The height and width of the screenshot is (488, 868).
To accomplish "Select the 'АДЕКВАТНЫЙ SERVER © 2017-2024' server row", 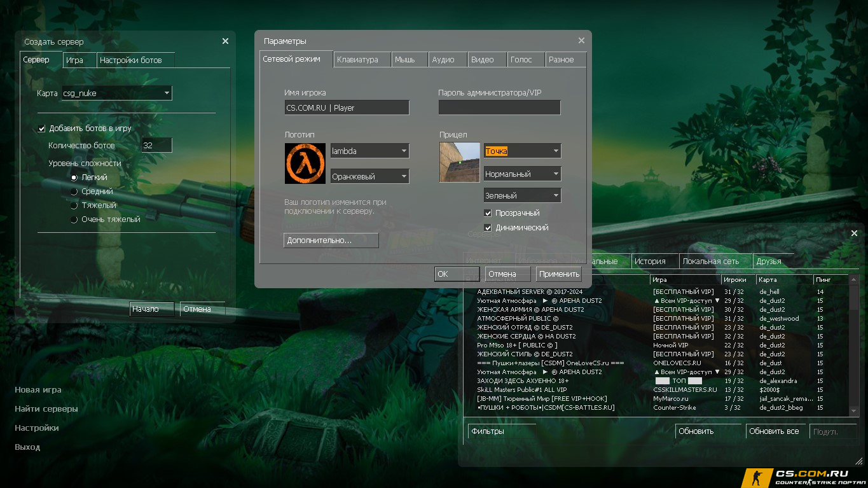I will click(x=658, y=292).
